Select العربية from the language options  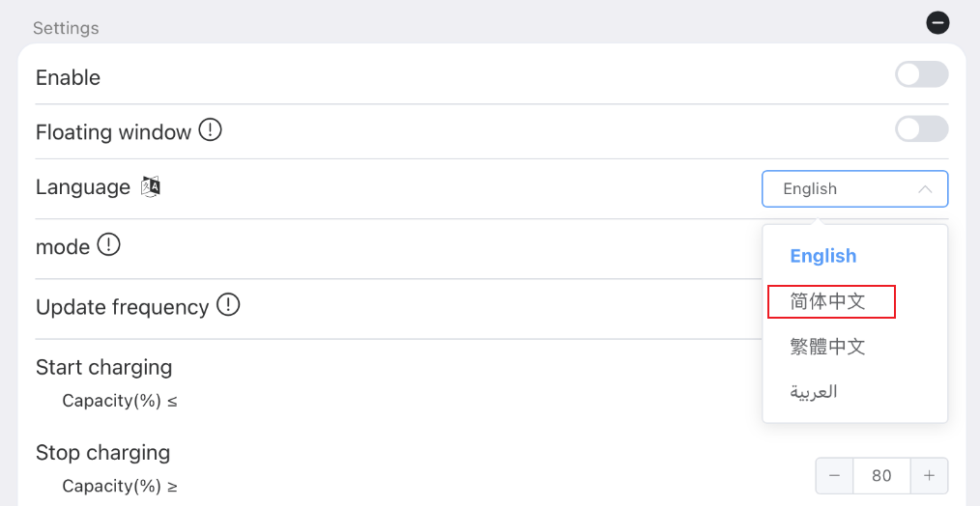click(x=813, y=392)
